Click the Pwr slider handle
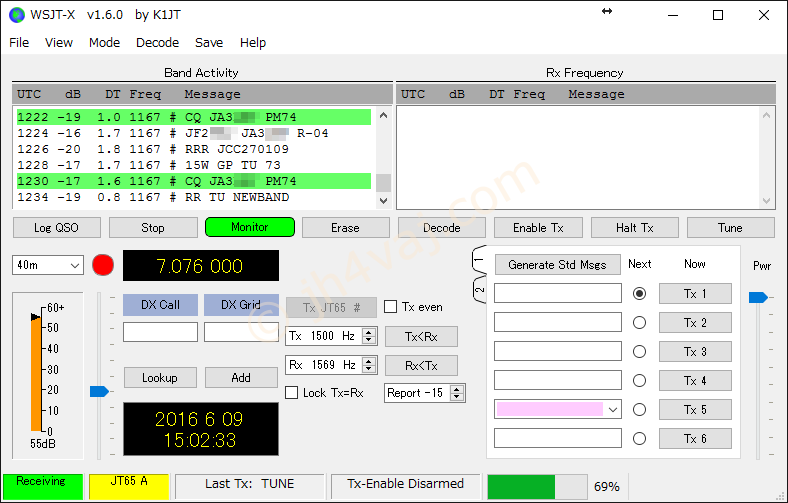The image size is (788, 503). point(758,297)
